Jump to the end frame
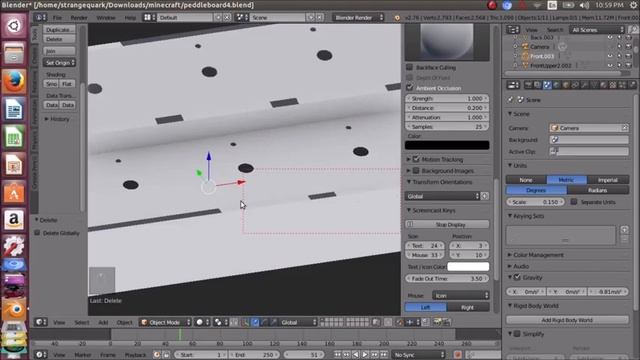Screen dimensions: 640x360 tap(384, 354)
